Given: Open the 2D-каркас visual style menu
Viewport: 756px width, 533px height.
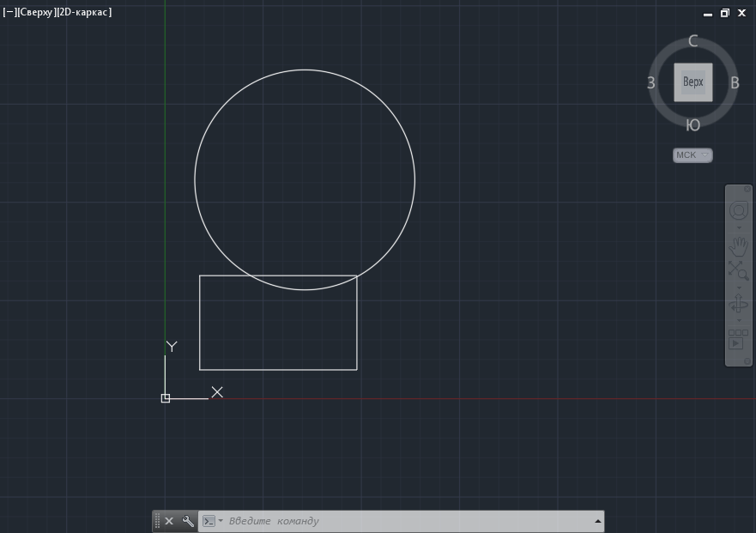Looking at the screenshot, I should [84, 13].
